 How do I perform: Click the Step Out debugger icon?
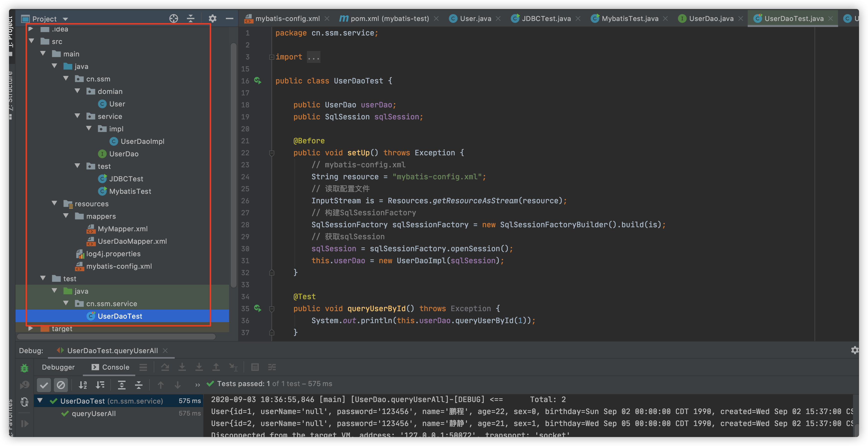216,367
